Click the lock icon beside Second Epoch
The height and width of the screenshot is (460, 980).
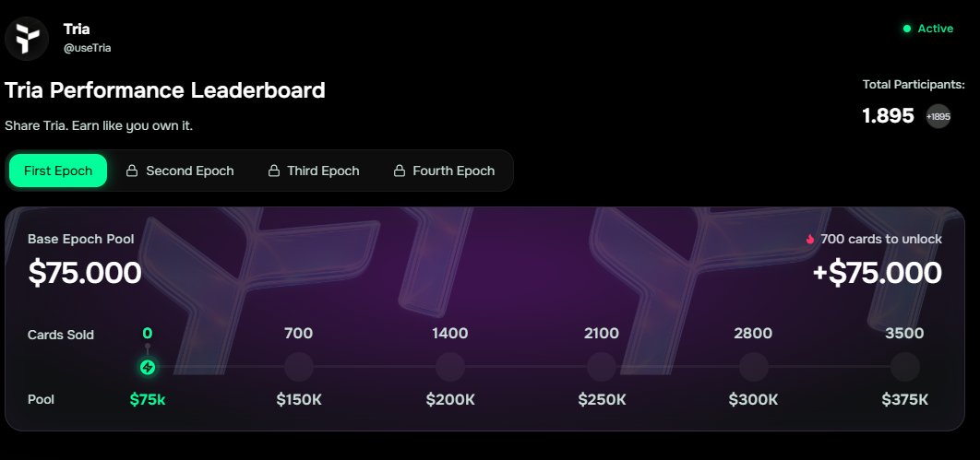click(132, 171)
